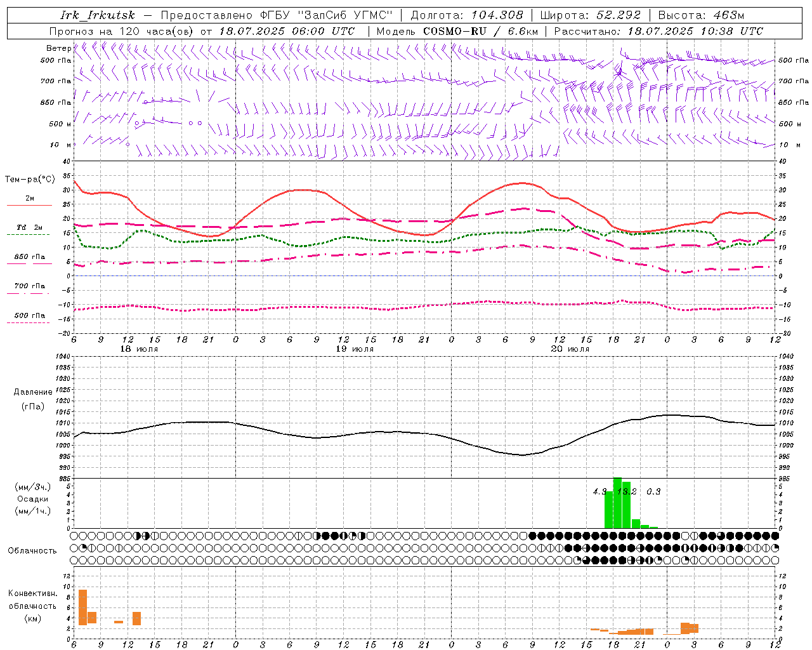Click the Ветер panel label
Viewport: 812px width, 650px height.
click(58, 48)
